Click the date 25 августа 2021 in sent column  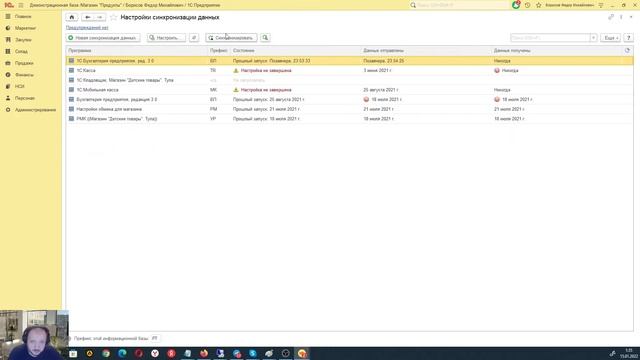click(x=381, y=89)
